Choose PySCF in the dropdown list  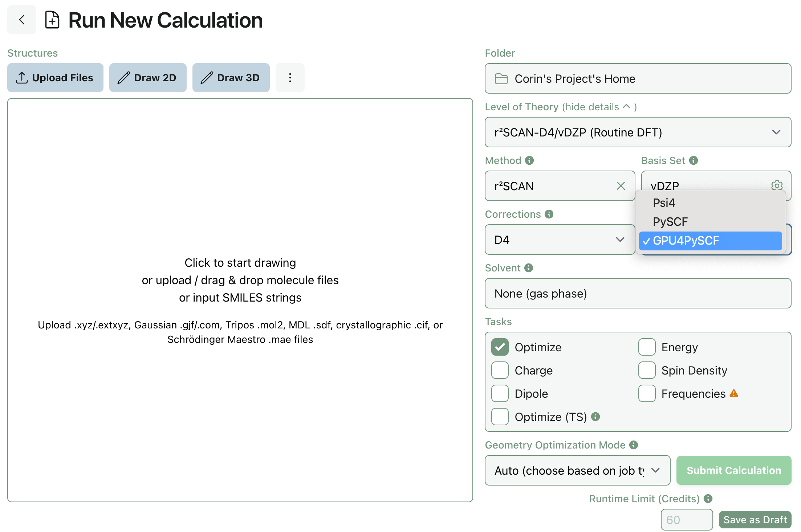(670, 221)
